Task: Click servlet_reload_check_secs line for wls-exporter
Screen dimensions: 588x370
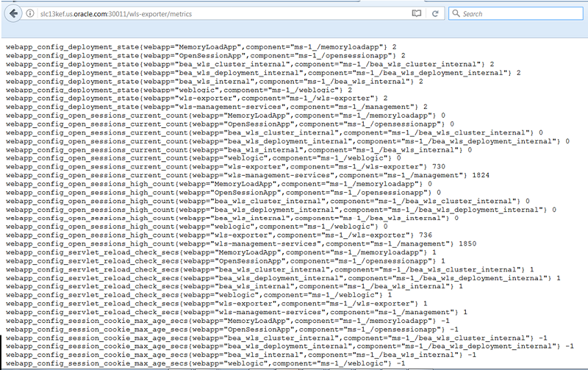Action: [216, 304]
